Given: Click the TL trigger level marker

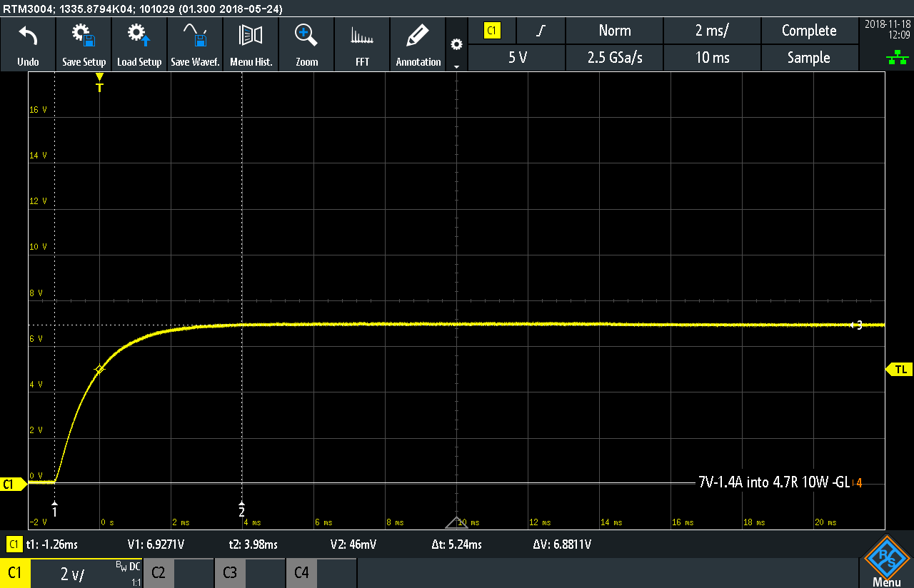Looking at the screenshot, I should [x=900, y=369].
